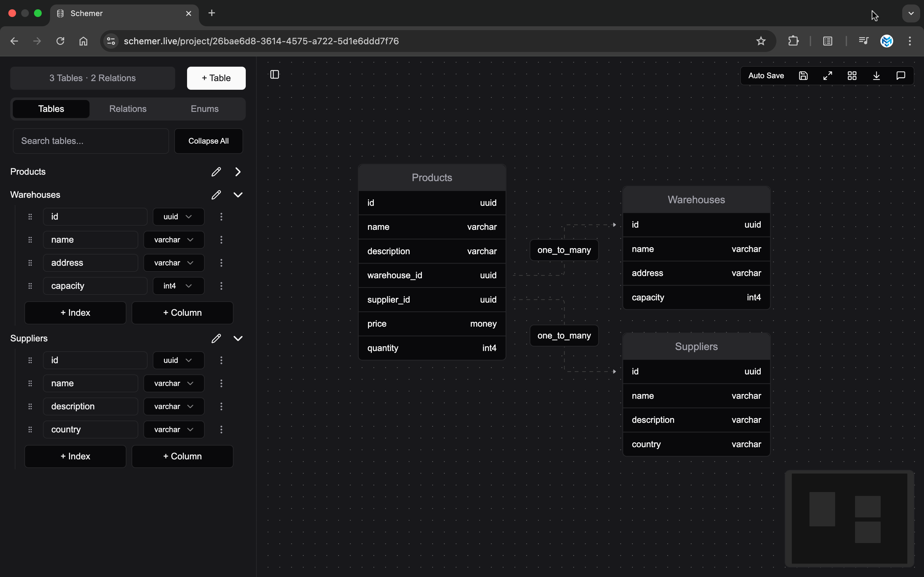
Task: Click the + Table button
Action: coord(216,78)
